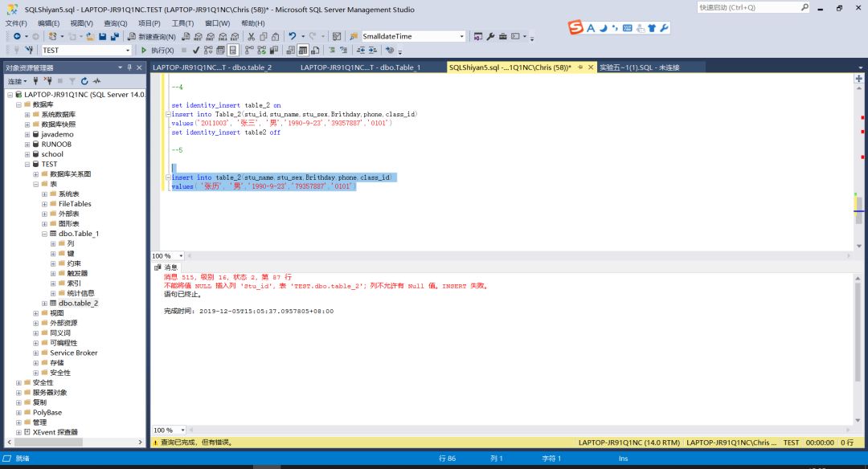Expand the dbo.table_2 tree node
This screenshot has height=469, width=868.
(x=45, y=304)
